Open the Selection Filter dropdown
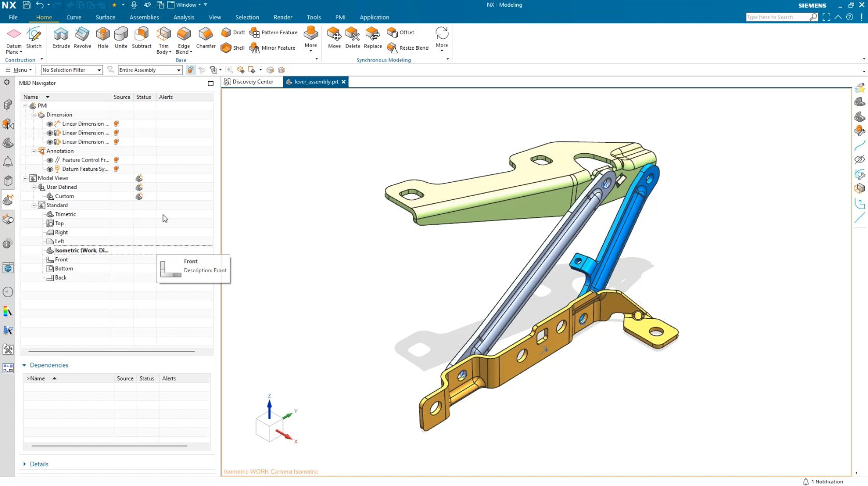The height and width of the screenshot is (486, 868). pyautogui.click(x=99, y=70)
